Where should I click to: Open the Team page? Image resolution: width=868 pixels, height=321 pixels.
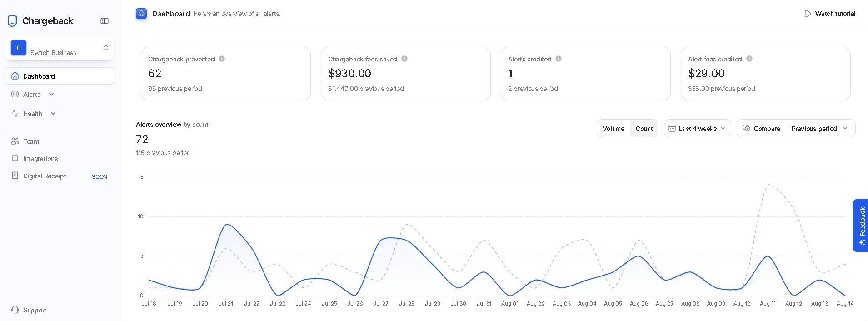click(x=31, y=141)
